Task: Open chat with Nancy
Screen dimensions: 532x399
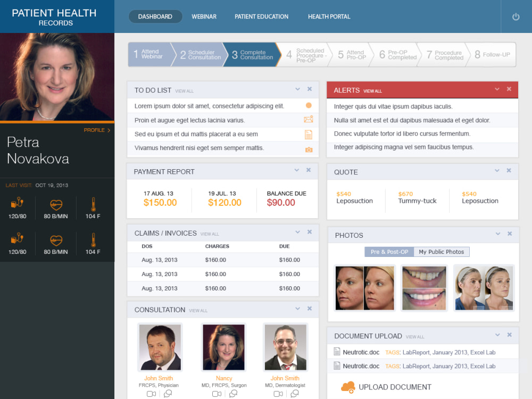Action: (233, 394)
